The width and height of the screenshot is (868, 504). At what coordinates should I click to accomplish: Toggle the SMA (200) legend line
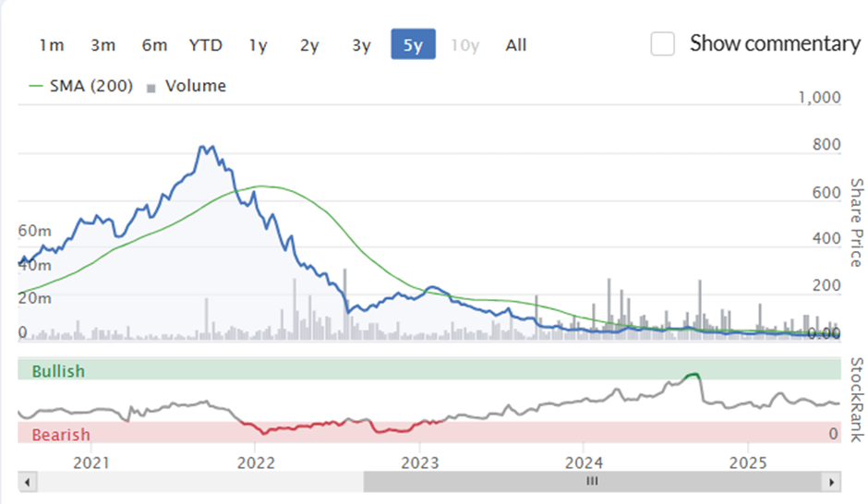click(81, 86)
